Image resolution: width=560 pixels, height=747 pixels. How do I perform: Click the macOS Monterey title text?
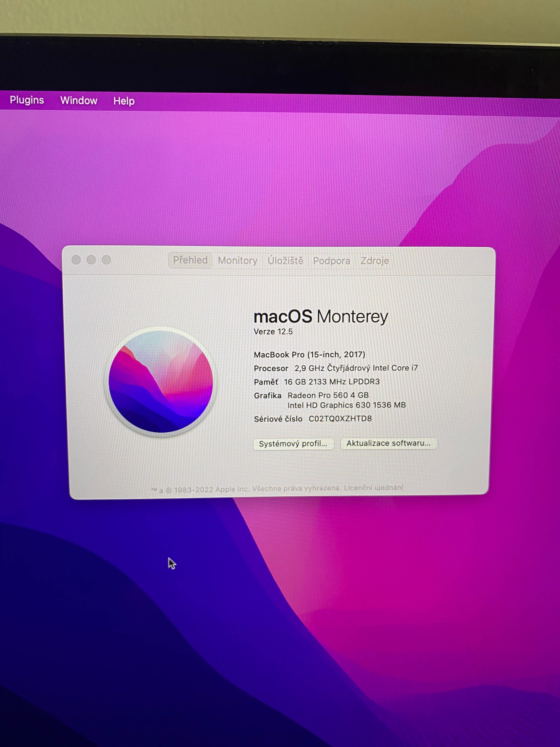(x=321, y=316)
